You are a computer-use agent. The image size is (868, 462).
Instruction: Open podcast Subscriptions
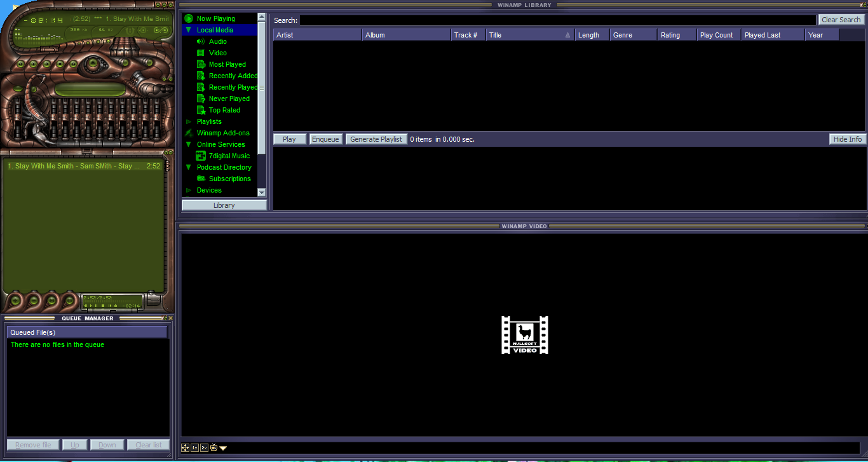(230, 179)
